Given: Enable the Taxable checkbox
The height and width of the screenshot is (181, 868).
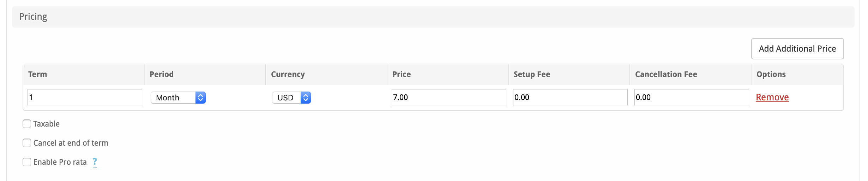Looking at the screenshot, I should (27, 124).
